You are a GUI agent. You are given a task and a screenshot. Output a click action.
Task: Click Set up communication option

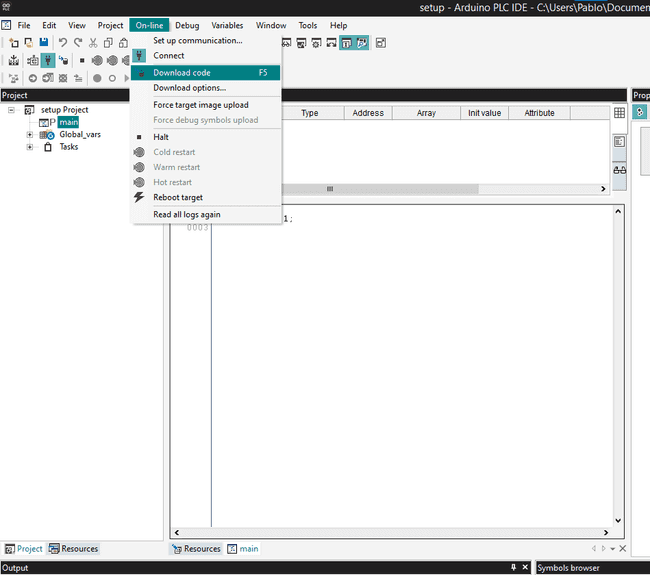[x=197, y=41]
